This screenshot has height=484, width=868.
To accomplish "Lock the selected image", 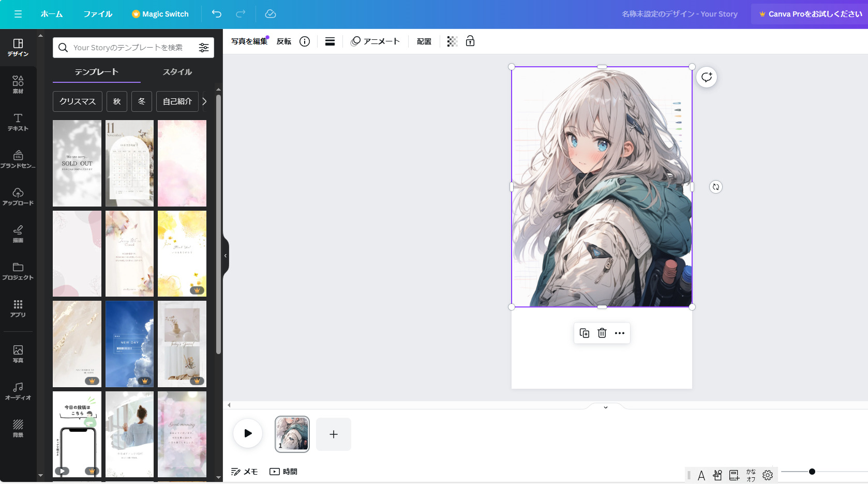I will coord(470,41).
